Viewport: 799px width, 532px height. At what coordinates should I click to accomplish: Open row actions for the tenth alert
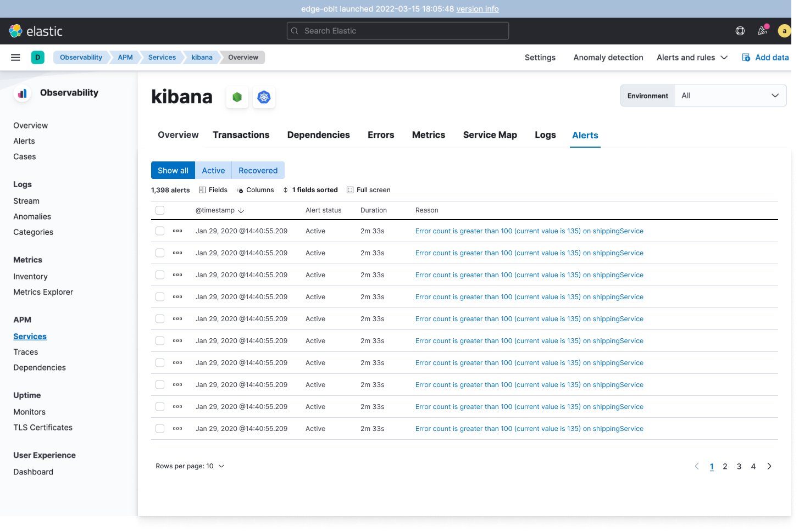click(177, 429)
